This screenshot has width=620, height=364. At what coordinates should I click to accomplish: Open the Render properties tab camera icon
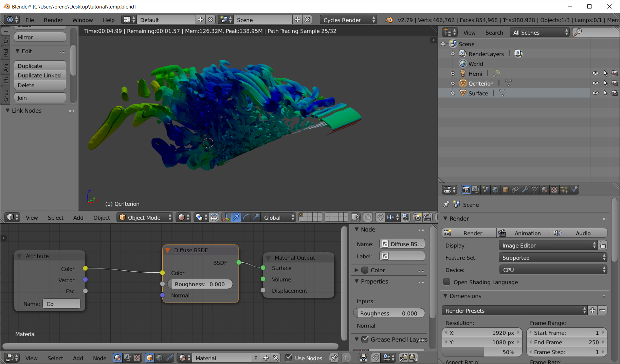point(466,189)
